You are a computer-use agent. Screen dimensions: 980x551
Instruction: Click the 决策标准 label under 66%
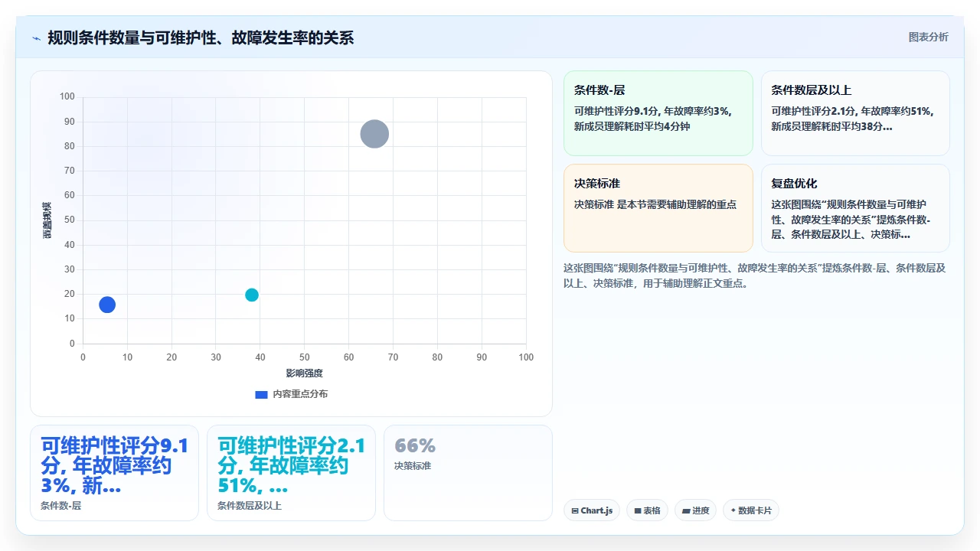click(413, 465)
